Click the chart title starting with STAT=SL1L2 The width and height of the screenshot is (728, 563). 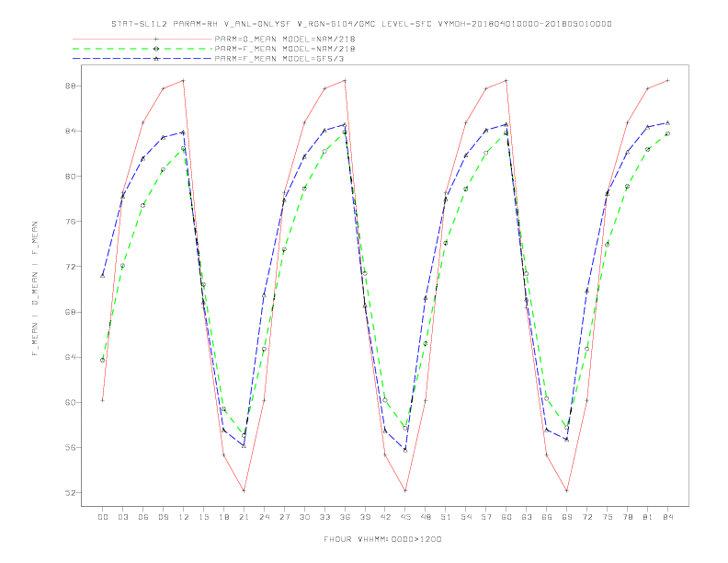tap(361, 24)
